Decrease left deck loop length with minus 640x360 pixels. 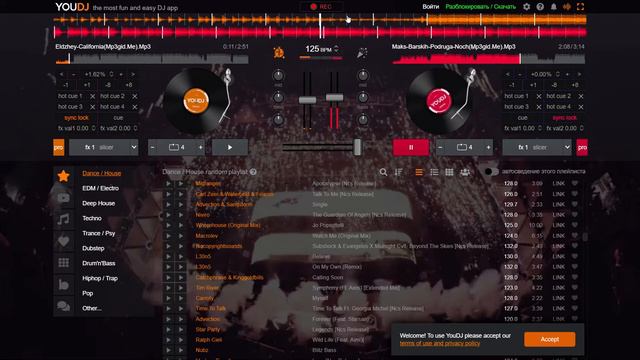[153, 147]
